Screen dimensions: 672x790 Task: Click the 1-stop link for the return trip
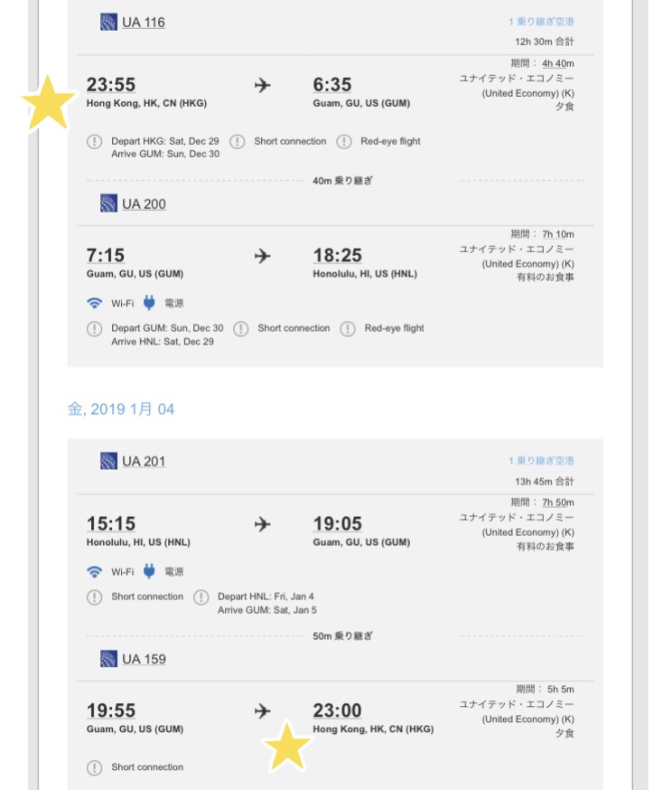(x=541, y=460)
